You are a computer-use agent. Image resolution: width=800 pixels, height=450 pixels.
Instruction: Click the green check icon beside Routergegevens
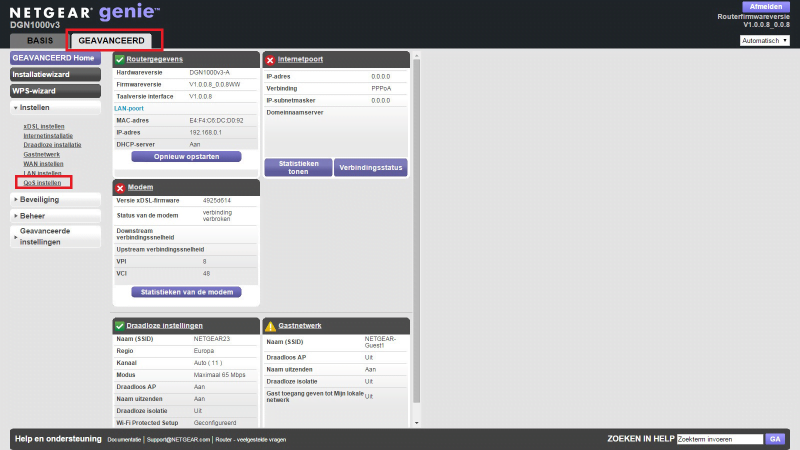tap(119, 59)
